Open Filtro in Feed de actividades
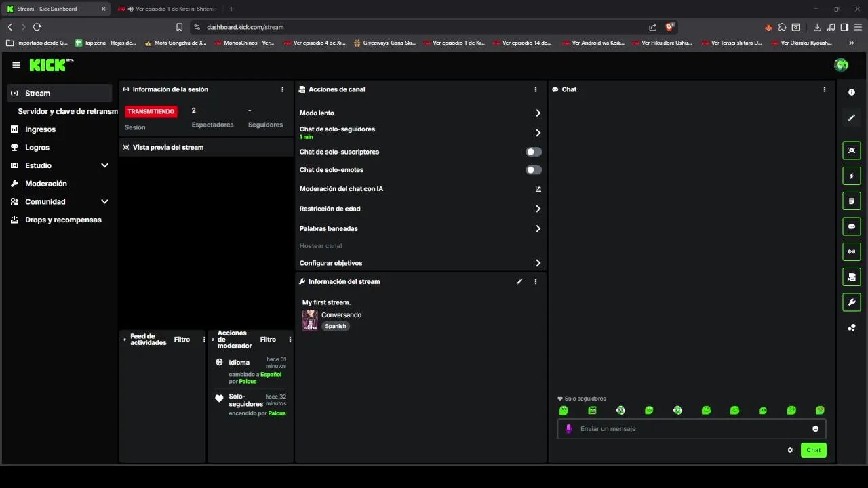Image resolution: width=868 pixels, height=488 pixels. 182,340
